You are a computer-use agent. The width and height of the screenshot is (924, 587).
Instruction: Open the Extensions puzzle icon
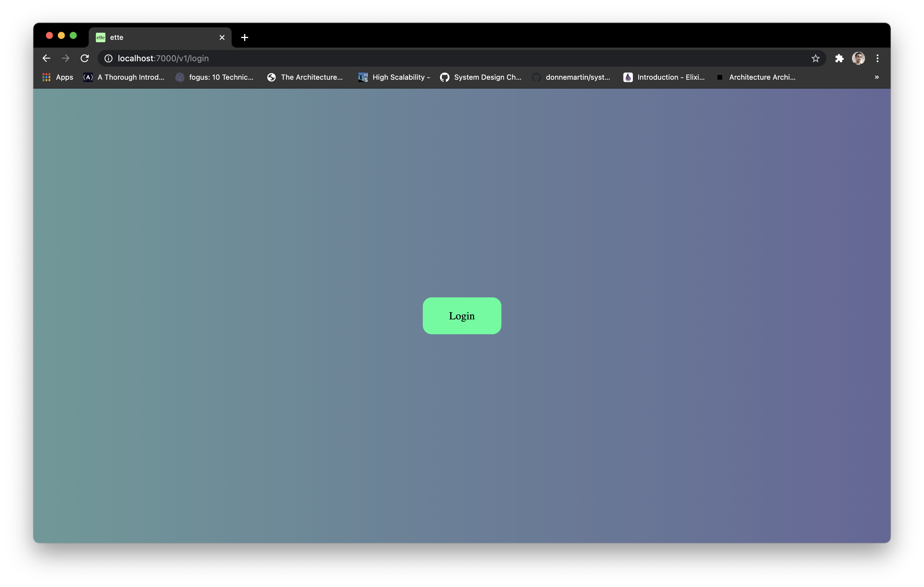tap(839, 58)
